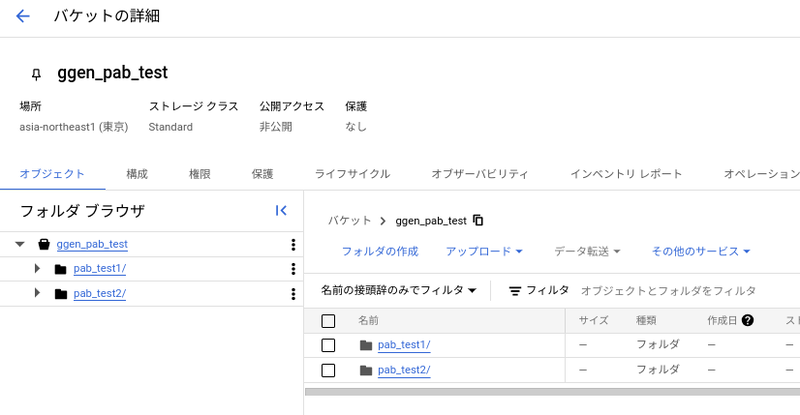Click the バケット breadcrumb link
Screen dimensions: 800x415
pyautogui.click(x=349, y=221)
